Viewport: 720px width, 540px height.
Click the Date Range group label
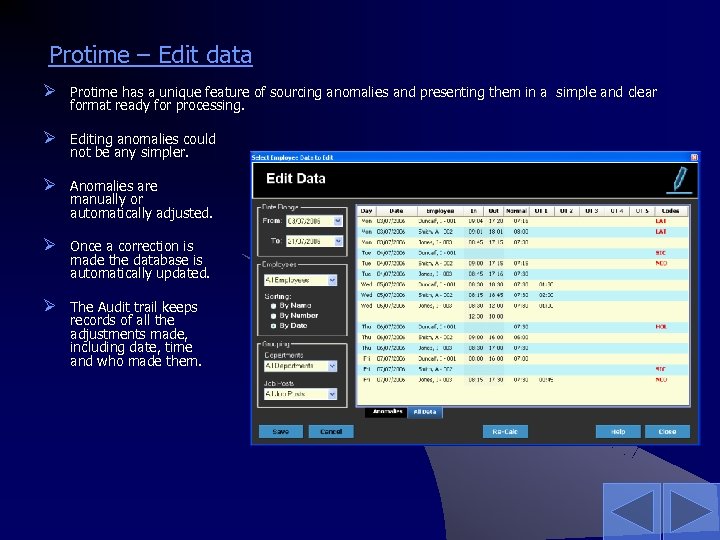pos(280,207)
